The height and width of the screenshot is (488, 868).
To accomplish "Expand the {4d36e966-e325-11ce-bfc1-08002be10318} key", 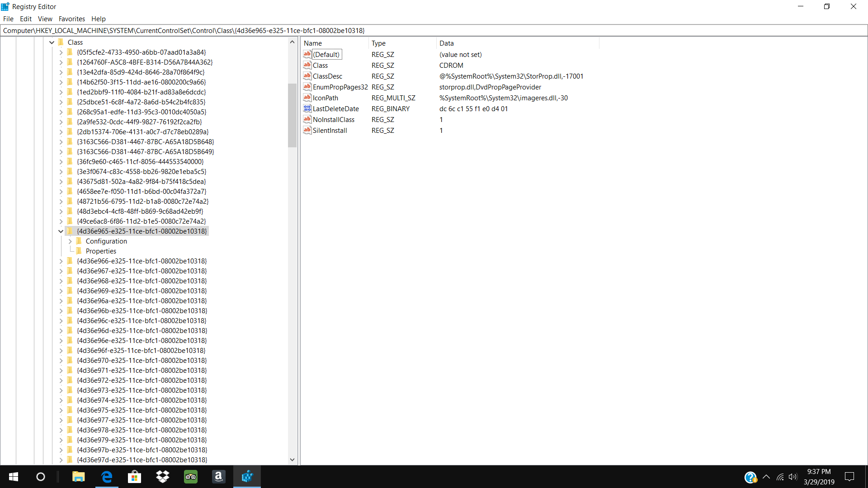I will pos(61,261).
